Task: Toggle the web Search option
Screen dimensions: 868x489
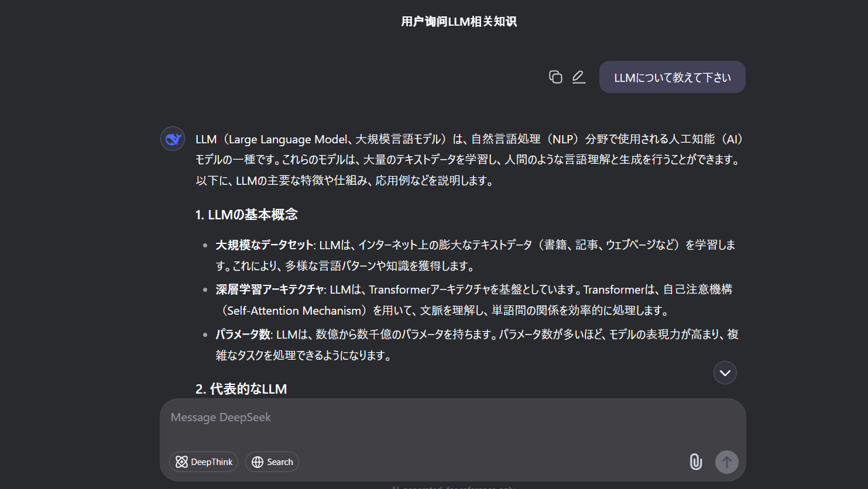Action: 272,462
